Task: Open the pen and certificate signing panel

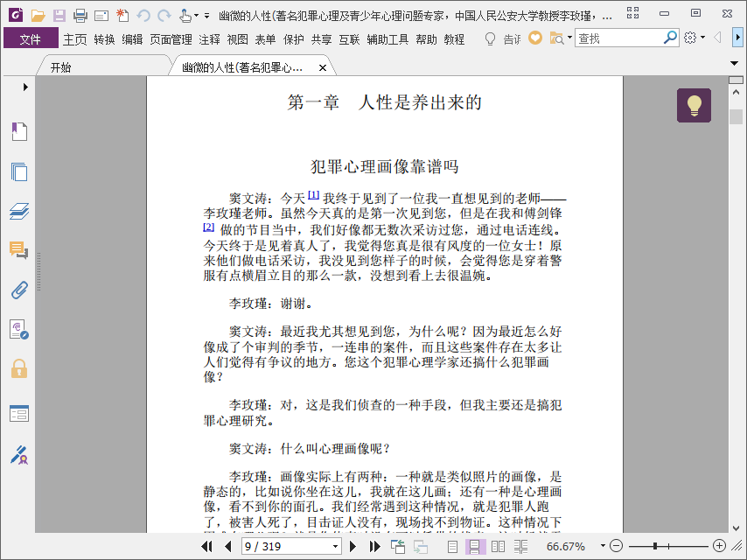Action: 19,455
